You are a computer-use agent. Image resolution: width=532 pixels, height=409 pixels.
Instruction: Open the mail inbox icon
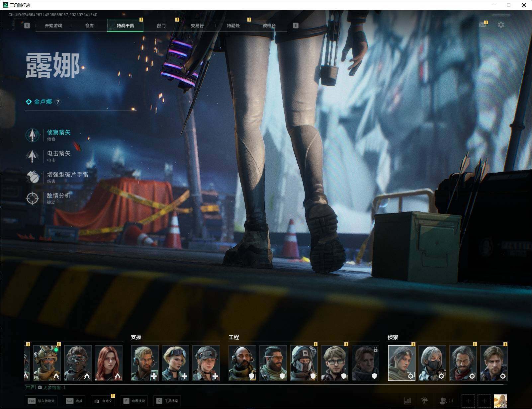(x=483, y=25)
